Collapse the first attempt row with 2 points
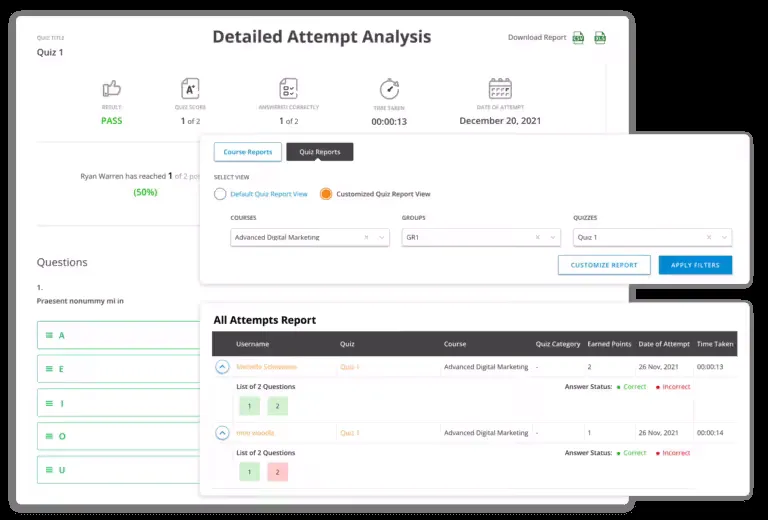The height and width of the screenshot is (520, 768). coord(222,367)
